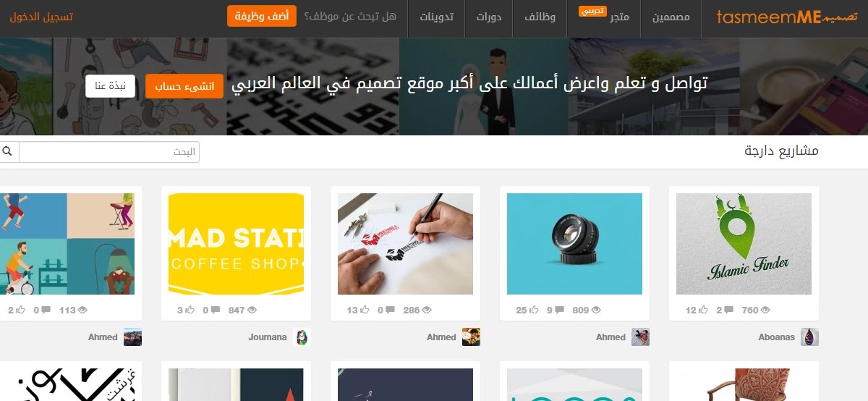Click thumbs-up icon on Mad Station project
Viewport: 868px width, 401px height.
pyautogui.click(x=190, y=311)
